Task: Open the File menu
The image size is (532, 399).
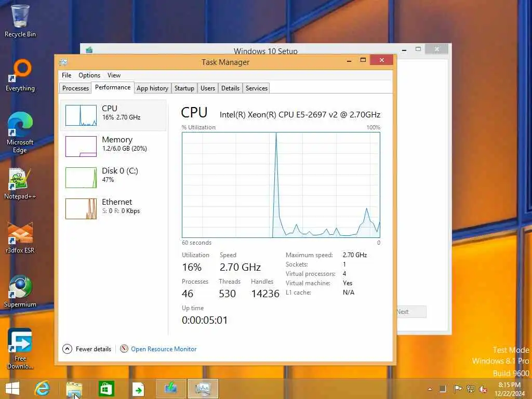Action: [66, 75]
